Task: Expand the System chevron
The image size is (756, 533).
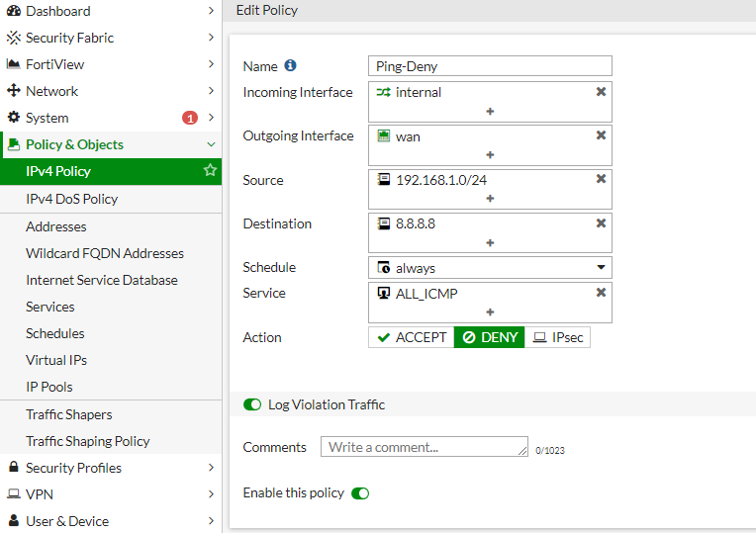Action: point(211,117)
